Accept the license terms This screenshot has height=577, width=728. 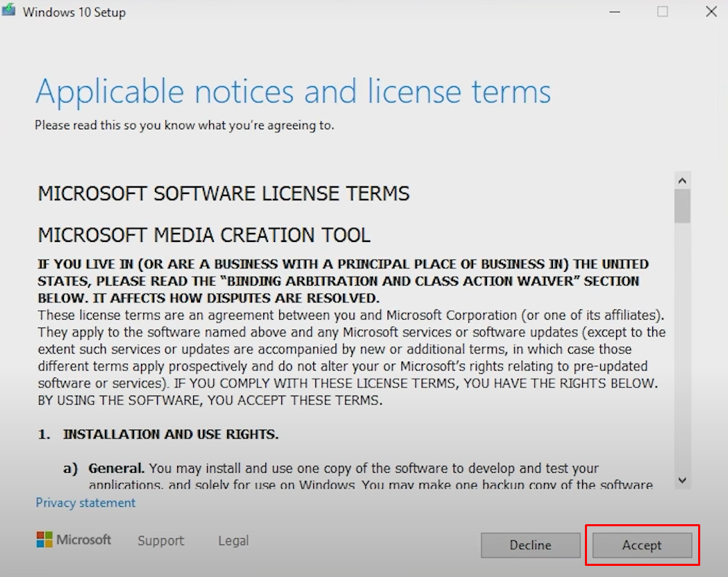(x=641, y=545)
